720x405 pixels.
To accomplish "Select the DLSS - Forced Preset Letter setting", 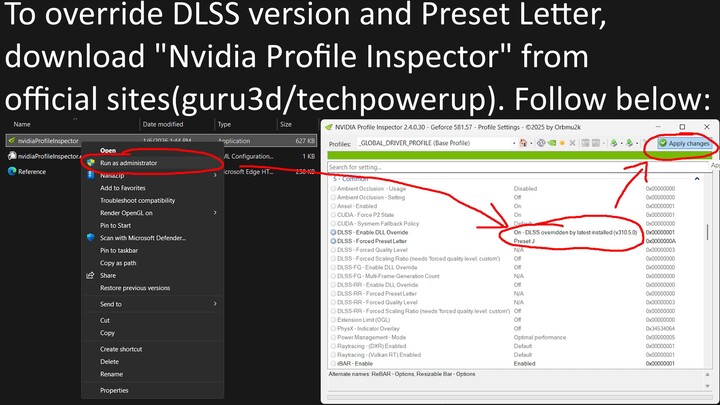I will (372, 241).
